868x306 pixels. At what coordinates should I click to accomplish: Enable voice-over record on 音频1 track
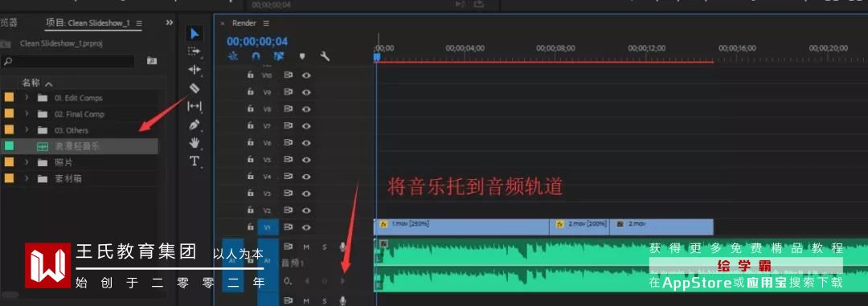342,247
